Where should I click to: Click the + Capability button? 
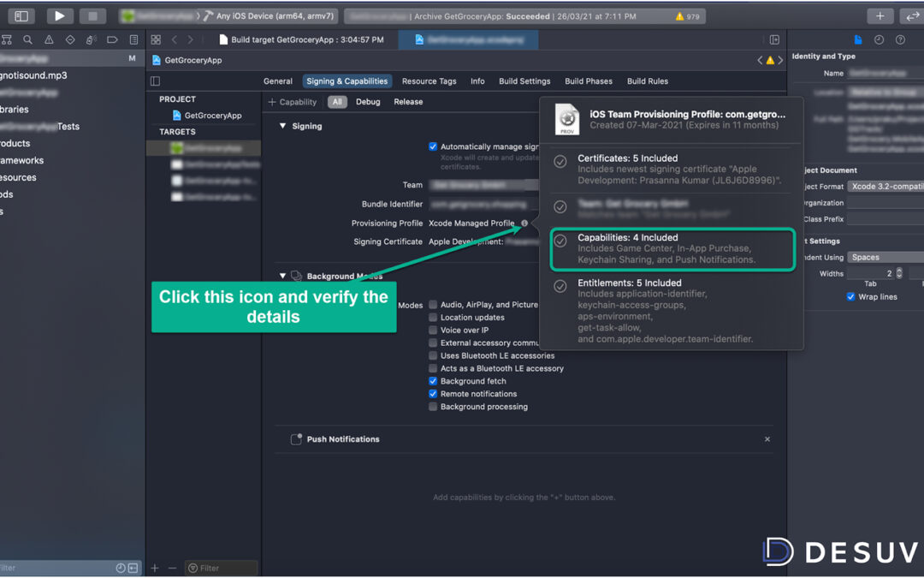coord(293,102)
